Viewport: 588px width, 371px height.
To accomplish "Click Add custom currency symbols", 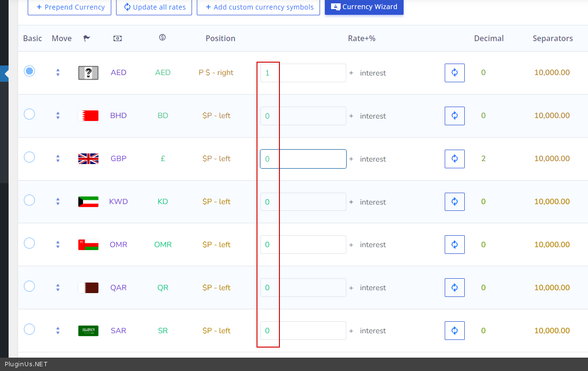I will coord(258,7).
